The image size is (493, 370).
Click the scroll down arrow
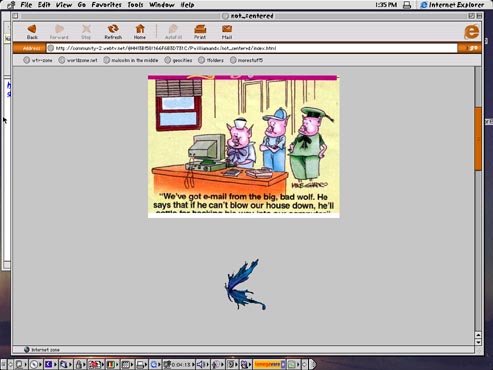(478, 342)
